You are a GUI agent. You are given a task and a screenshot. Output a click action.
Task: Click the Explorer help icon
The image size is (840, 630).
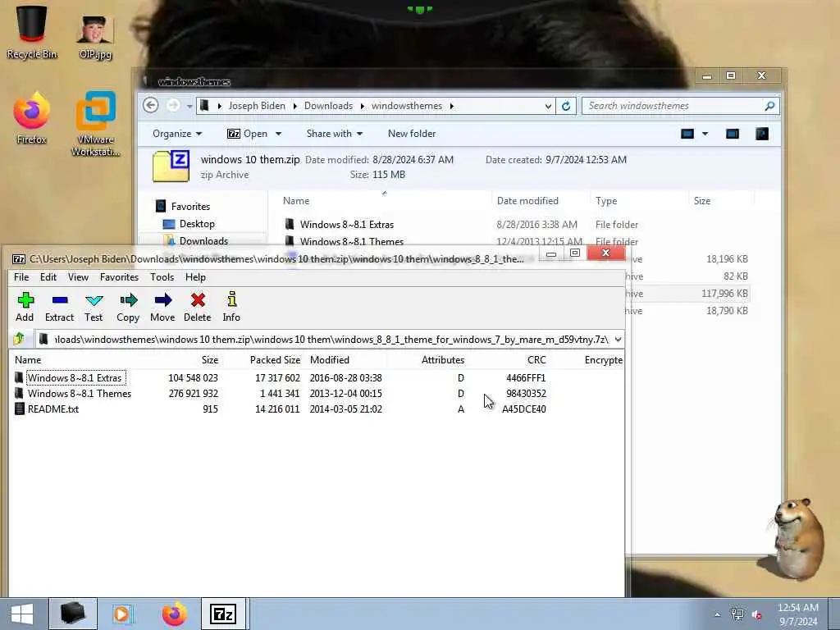[762, 134]
